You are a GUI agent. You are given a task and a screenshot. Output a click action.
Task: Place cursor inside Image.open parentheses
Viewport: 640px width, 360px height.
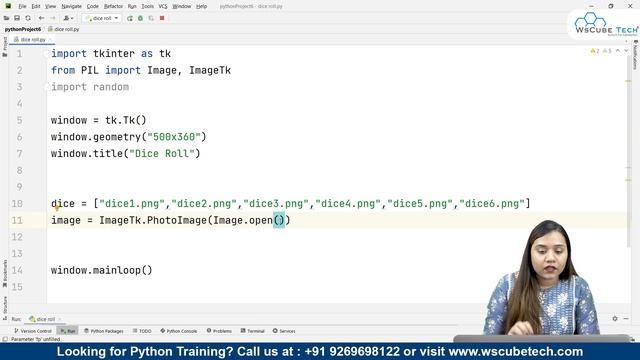click(279, 220)
